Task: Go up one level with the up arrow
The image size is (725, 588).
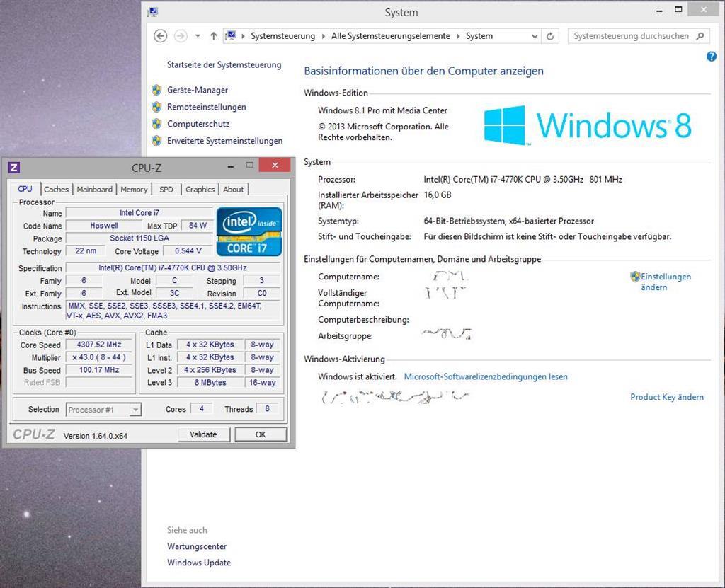Action: (x=213, y=36)
